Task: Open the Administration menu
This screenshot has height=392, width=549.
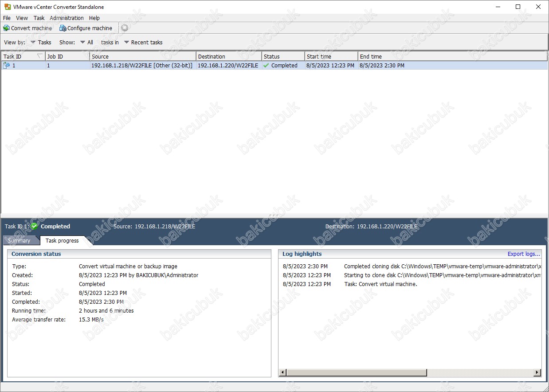Action: point(67,18)
